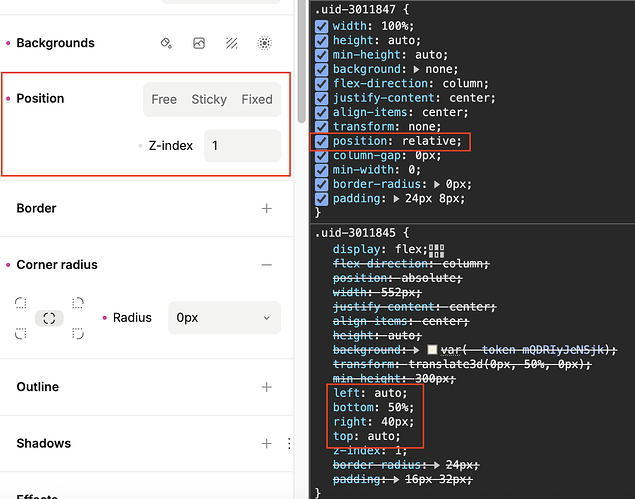Select the top-left corner radius icon
The height and width of the screenshot is (499, 635).
pos(21,303)
